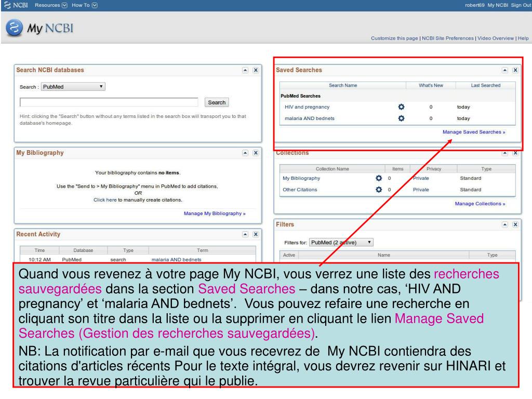The width and height of the screenshot is (532, 399).
Task: Click the My NCBI globe logo icon
Action: coord(14,28)
